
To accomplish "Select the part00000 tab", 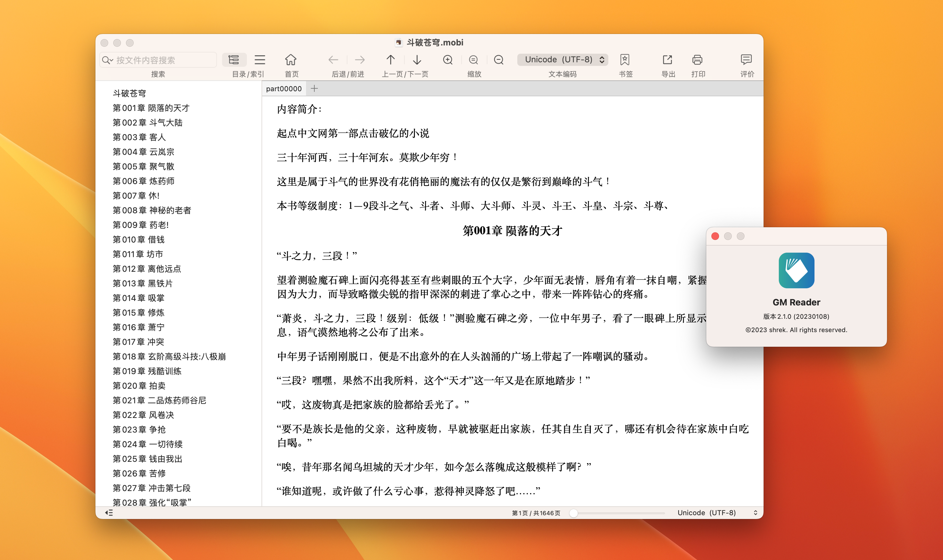I will click(x=283, y=89).
